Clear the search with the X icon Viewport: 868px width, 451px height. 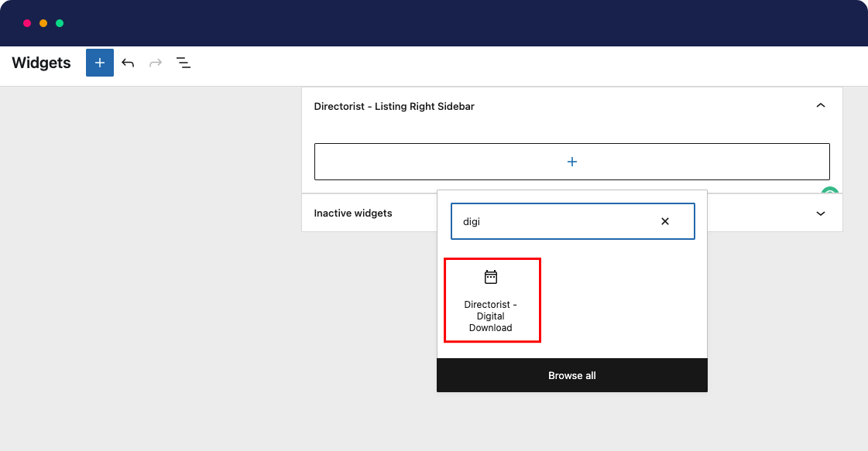[665, 221]
